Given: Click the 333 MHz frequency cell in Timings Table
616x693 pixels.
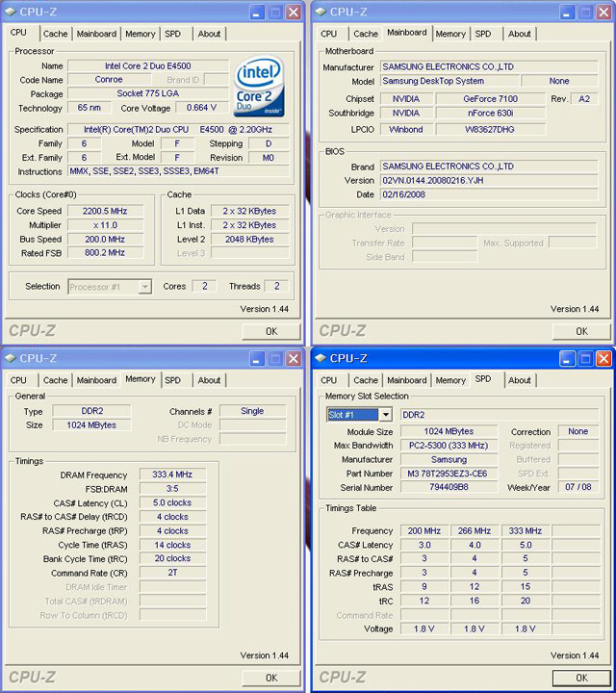Looking at the screenshot, I should (525, 530).
